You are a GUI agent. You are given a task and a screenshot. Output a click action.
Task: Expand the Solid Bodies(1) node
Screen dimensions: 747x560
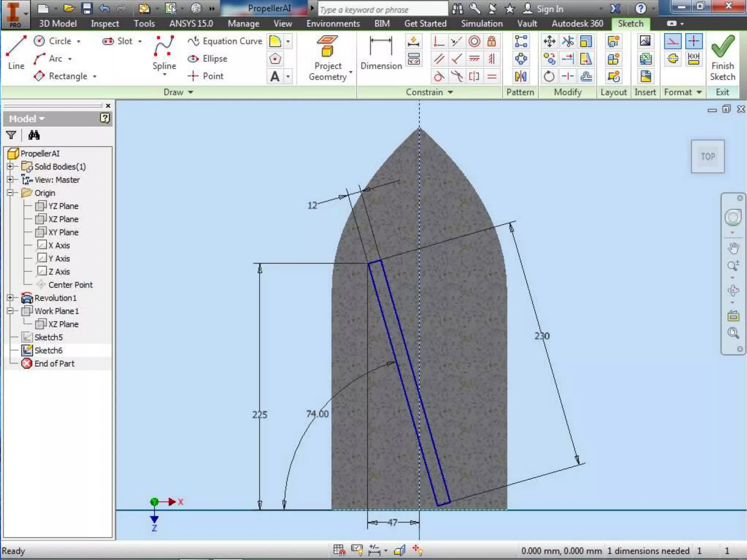10,167
